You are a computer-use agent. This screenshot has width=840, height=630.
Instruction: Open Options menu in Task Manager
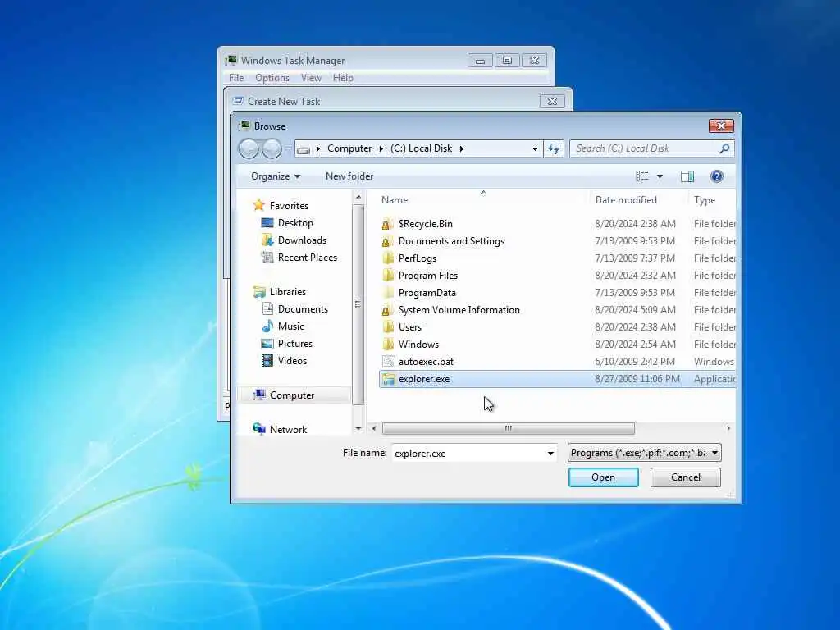tap(272, 78)
